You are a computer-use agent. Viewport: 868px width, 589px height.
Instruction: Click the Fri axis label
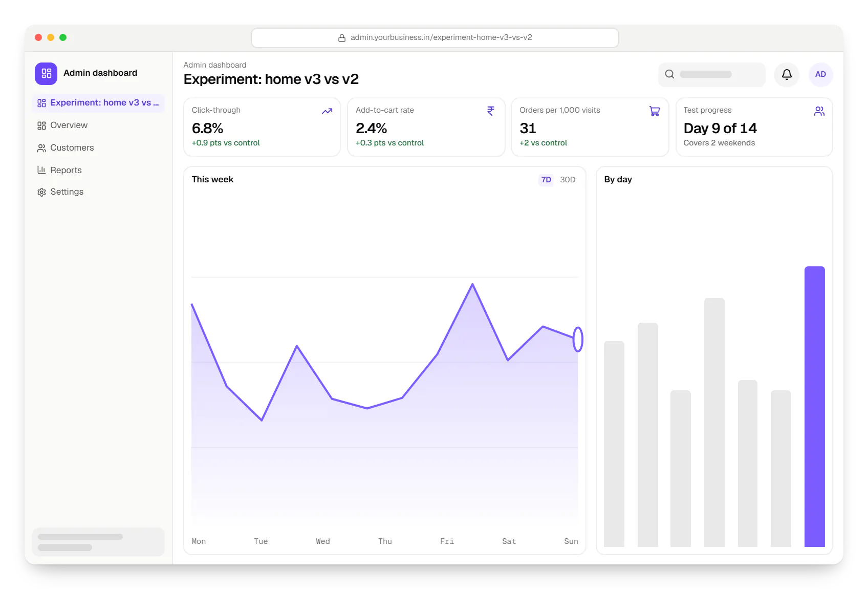click(447, 541)
